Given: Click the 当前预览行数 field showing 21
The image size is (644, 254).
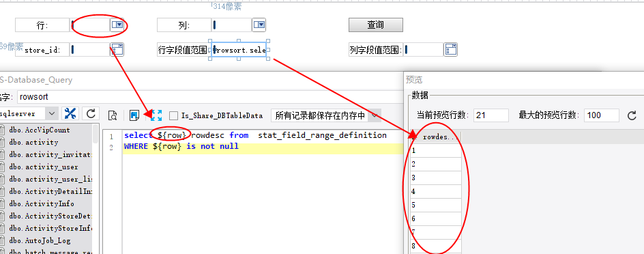Looking at the screenshot, I should pyautogui.click(x=491, y=115).
